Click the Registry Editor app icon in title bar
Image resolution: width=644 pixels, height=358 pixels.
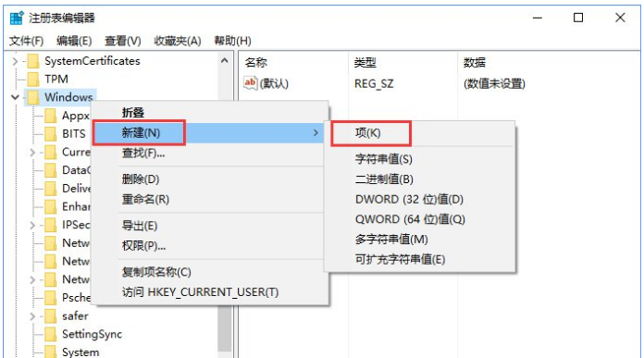[x=17, y=19]
